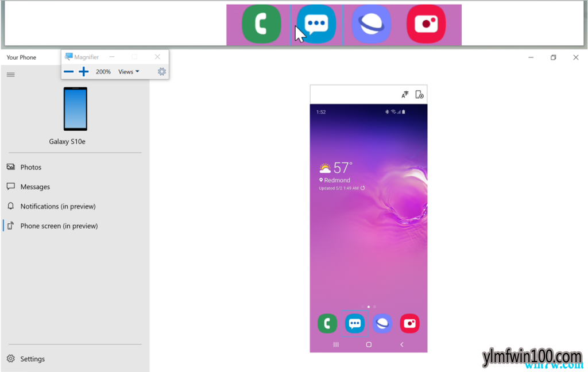Screen dimensions: 588x372
Task: Open the Camera app on mirrored screen
Action: pos(409,323)
